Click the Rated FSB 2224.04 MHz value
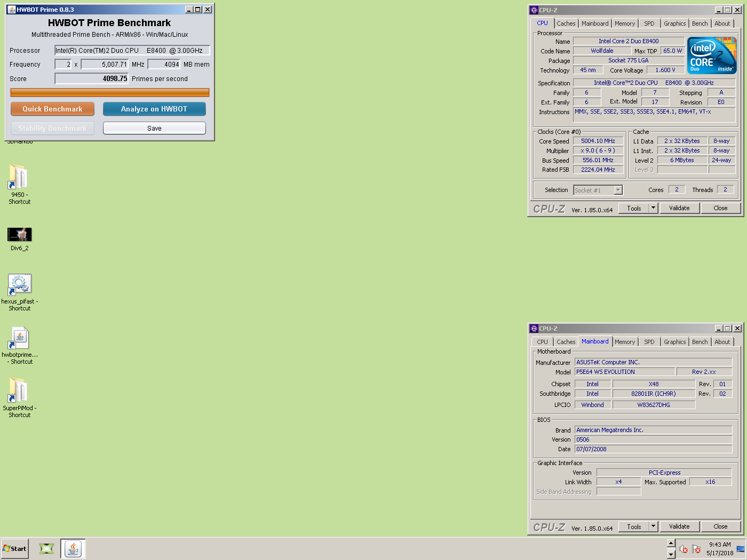 click(x=598, y=170)
